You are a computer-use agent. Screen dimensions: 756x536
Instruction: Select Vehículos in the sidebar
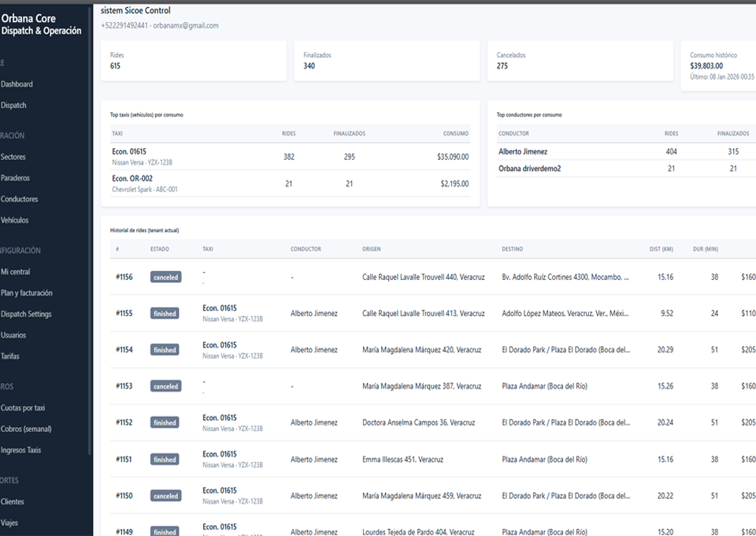(x=16, y=221)
